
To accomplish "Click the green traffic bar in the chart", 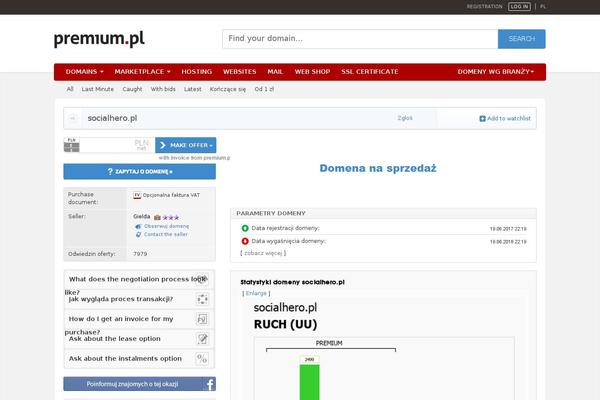I will pos(310,382).
